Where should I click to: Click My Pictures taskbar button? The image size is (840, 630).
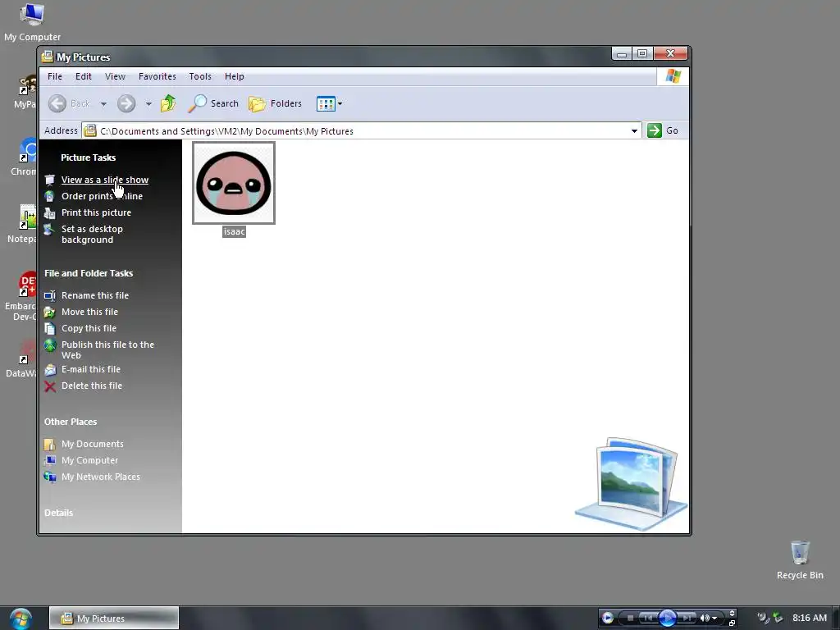(114, 619)
